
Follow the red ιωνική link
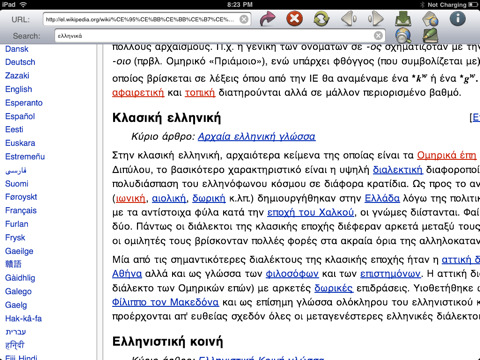pyautogui.click(x=131, y=198)
